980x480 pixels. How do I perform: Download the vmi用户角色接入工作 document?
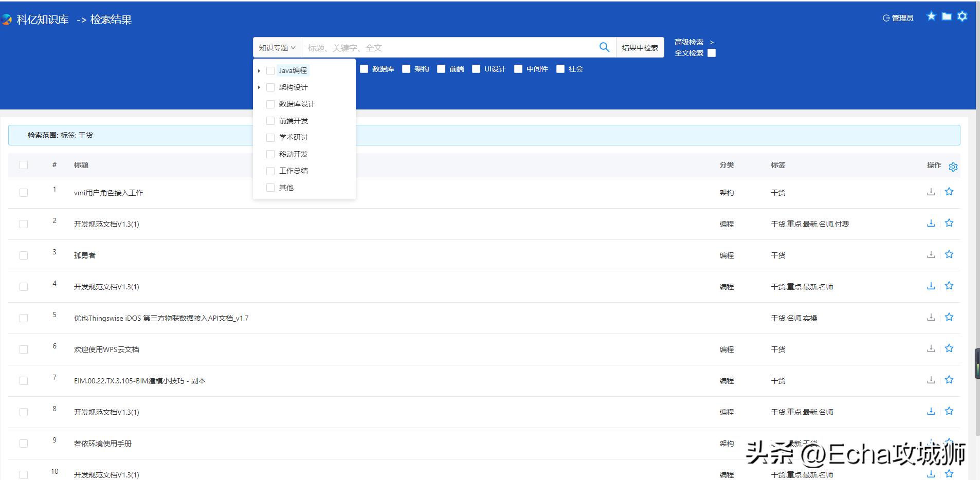click(x=931, y=192)
